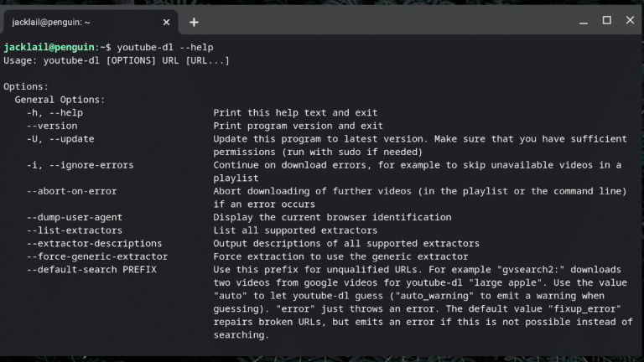Close the terminal window

pyautogui.click(x=629, y=21)
